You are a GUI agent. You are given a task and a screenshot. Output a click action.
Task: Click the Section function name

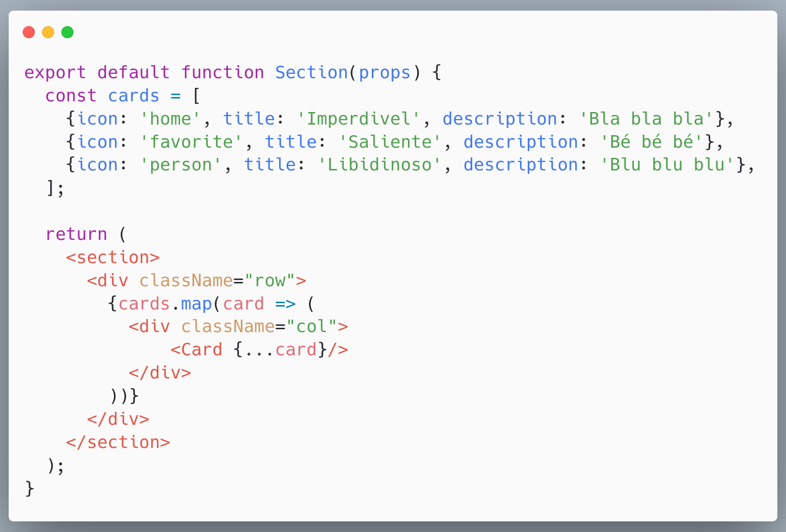[x=311, y=72]
